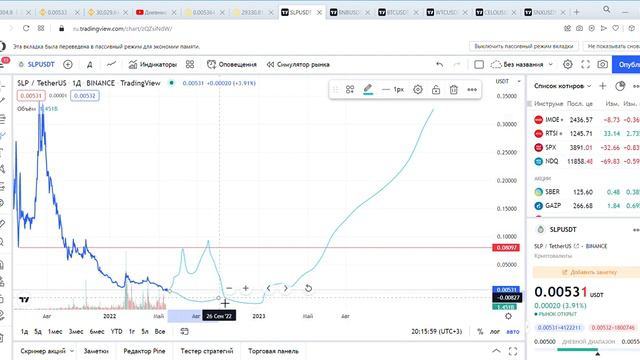
Task: Enter fullscreen mode via top toolbar icon
Action: (585, 64)
